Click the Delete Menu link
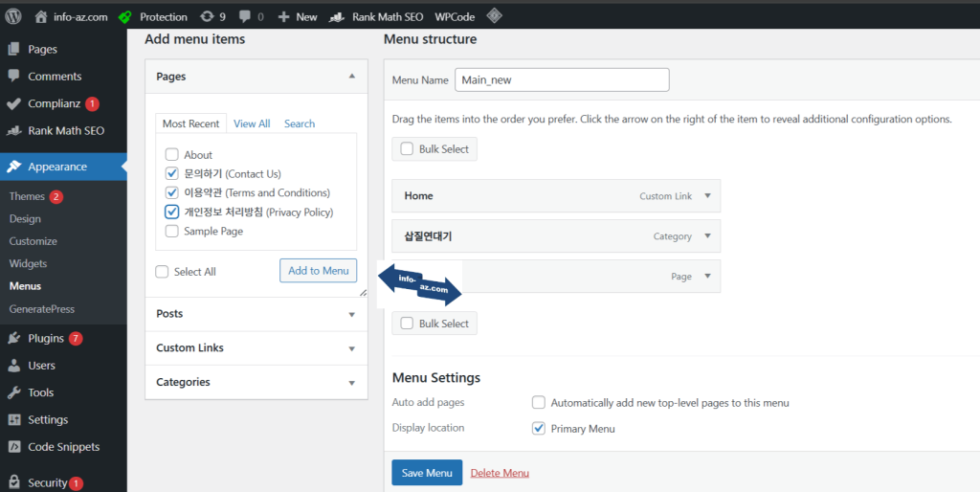 (500, 473)
